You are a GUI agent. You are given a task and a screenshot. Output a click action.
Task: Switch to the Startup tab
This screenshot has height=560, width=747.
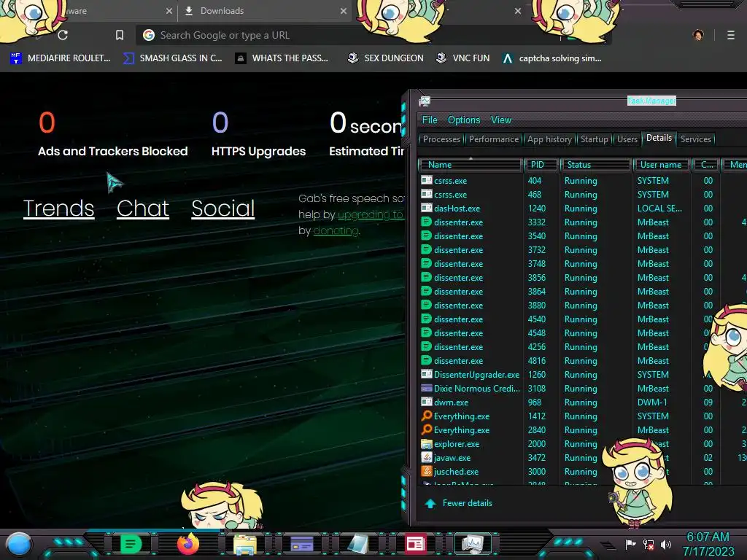(x=594, y=139)
